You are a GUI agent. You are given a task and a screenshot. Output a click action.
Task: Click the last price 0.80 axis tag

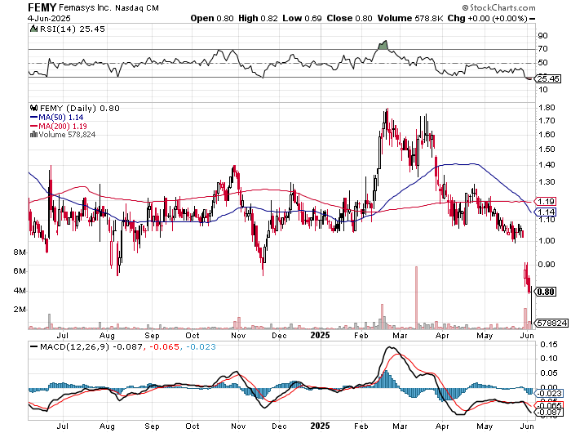coord(546,292)
